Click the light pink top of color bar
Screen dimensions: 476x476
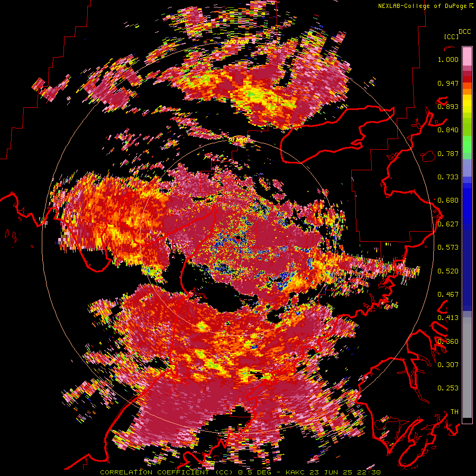(x=467, y=56)
